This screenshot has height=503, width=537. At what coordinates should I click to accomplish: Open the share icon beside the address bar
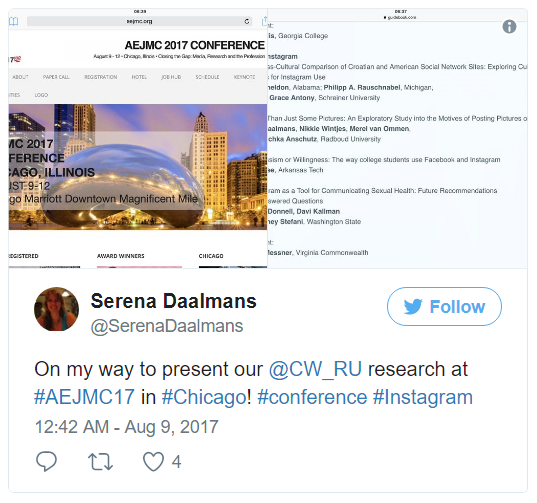[264, 21]
